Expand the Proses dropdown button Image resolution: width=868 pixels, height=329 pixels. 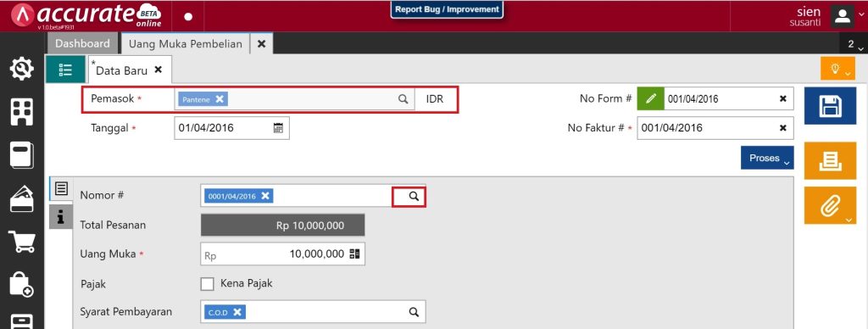767,158
